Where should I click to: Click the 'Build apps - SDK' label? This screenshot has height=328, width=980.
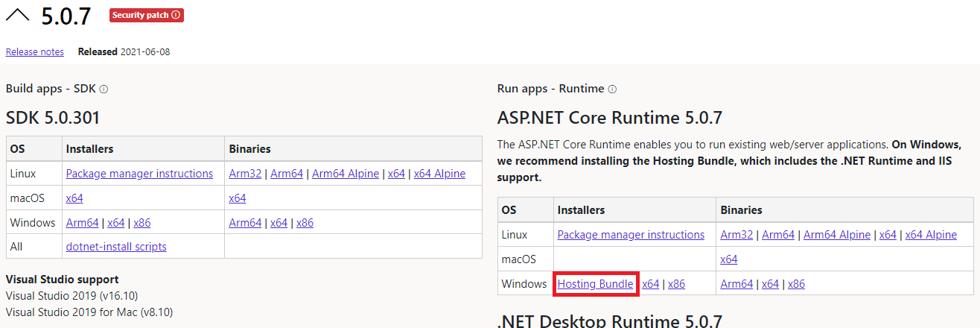coord(51,89)
